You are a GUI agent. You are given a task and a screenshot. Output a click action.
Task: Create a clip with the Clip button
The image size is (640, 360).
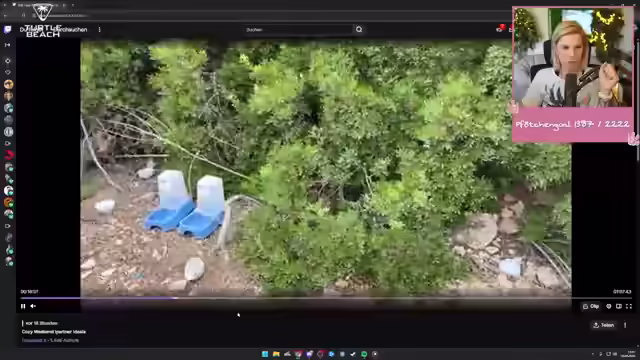point(591,306)
